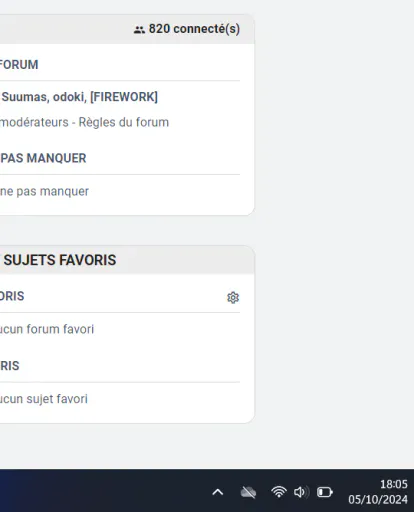Open the modérateurs link
Screen dimensions: 414x512
(34, 122)
